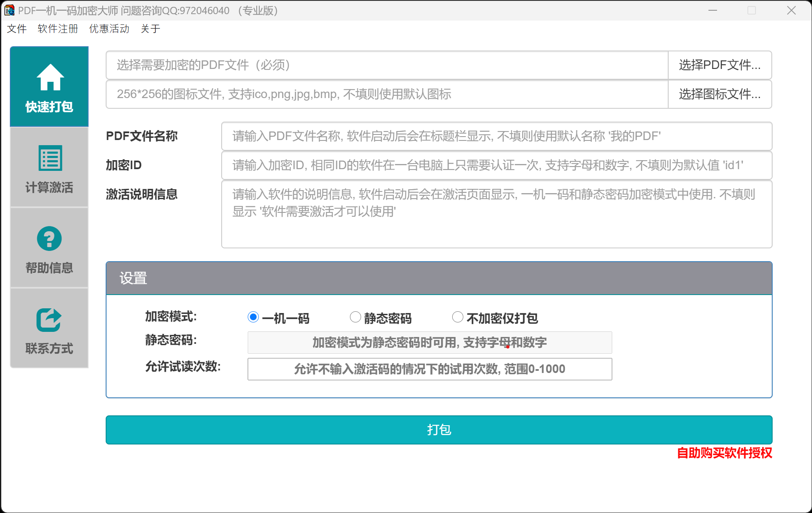
Task: Open the 优惠活动 menu
Action: (109, 28)
